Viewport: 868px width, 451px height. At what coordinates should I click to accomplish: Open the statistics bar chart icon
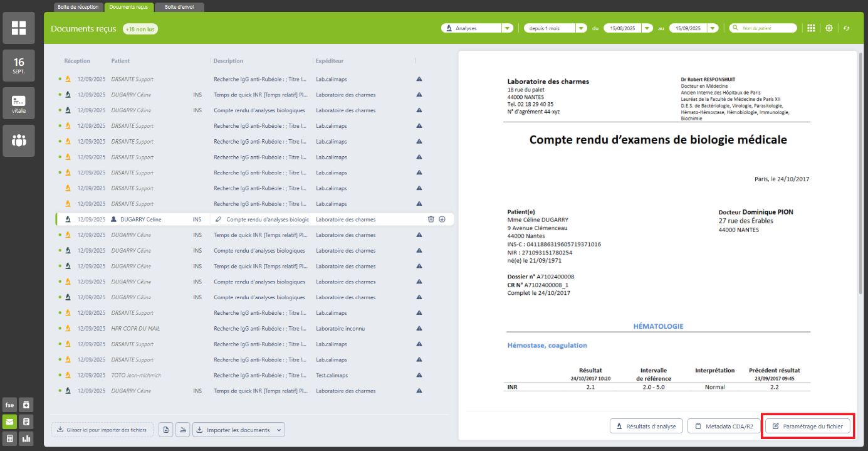pos(26,438)
